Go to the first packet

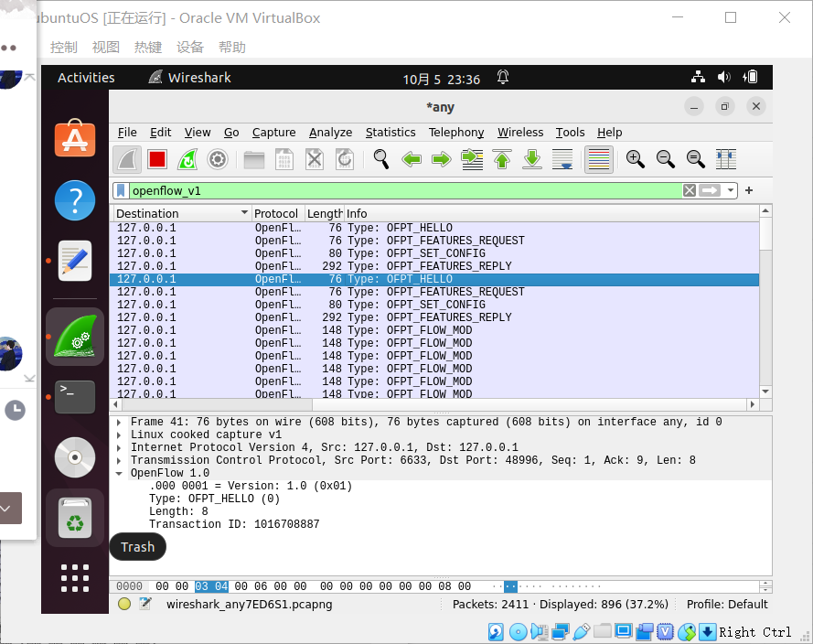point(502,159)
